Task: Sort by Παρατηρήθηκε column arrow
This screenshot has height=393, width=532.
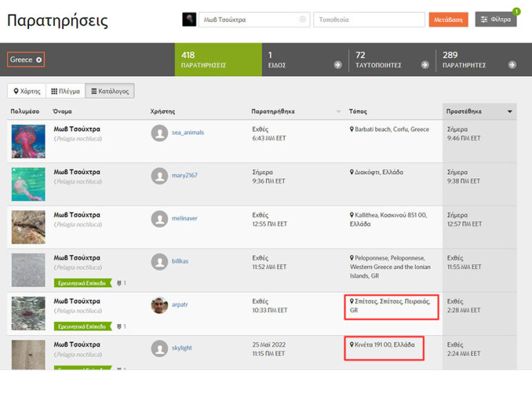Action: pyautogui.click(x=338, y=112)
